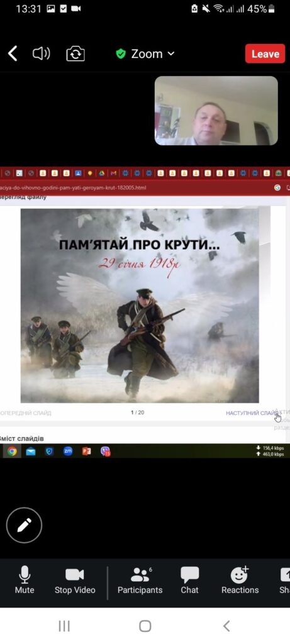Open the Chat panel
Image resolution: width=290 pixels, height=644 pixels.
[189, 580]
